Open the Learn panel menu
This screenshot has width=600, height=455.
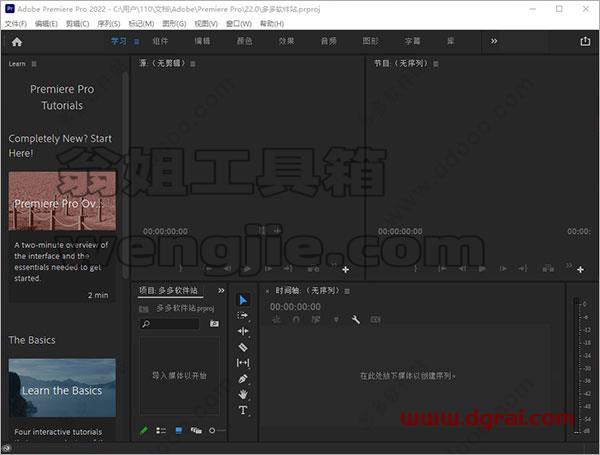click(x=34, y=64)
